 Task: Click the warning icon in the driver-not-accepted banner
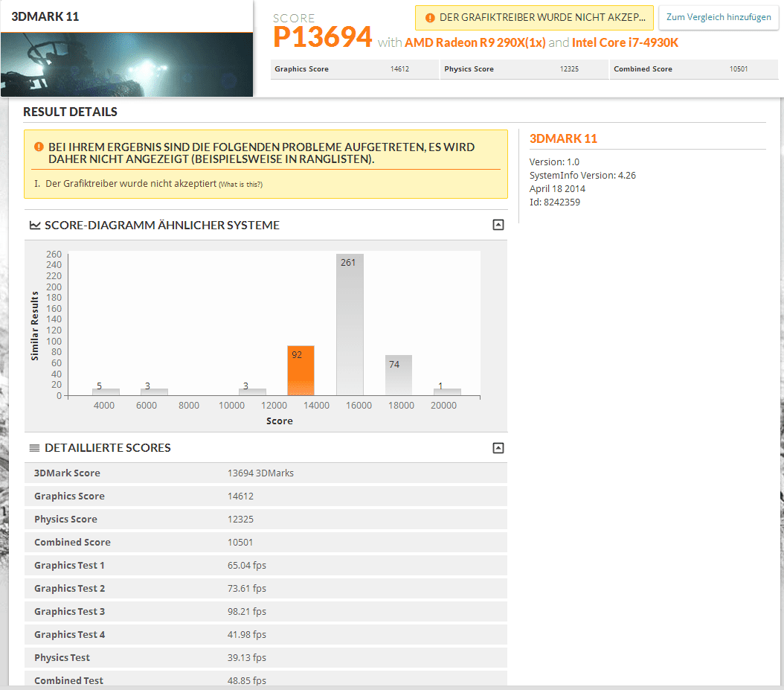pyautogui.click(x=430, y=18)
